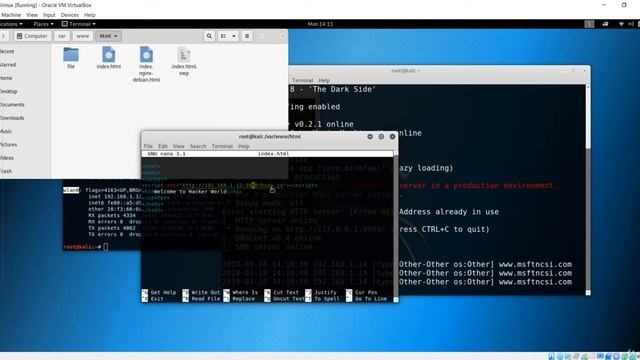Open Desktop in the Files sidebar
Viewport: 640px width, 360px height.
tap(9, 91)
